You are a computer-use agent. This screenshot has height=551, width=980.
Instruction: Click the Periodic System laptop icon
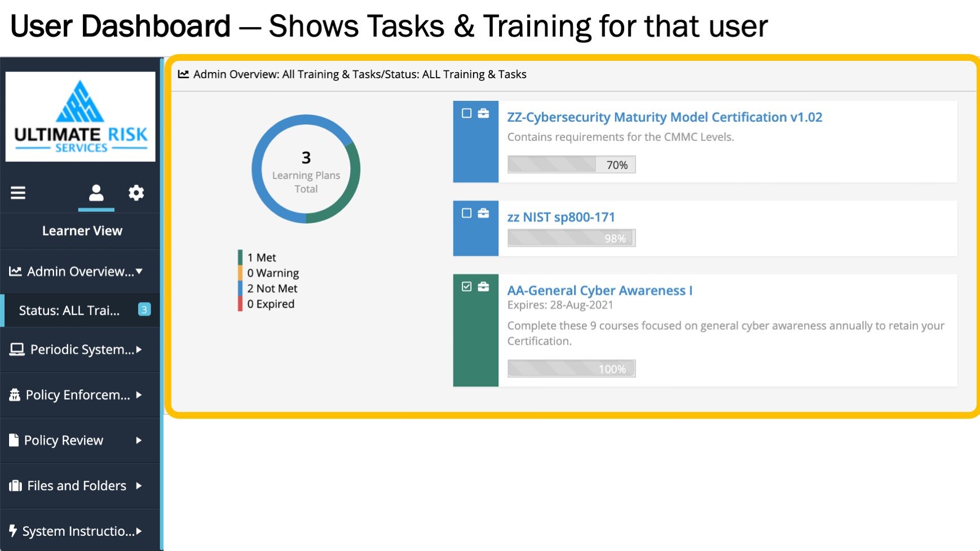(x=17, y=350)
